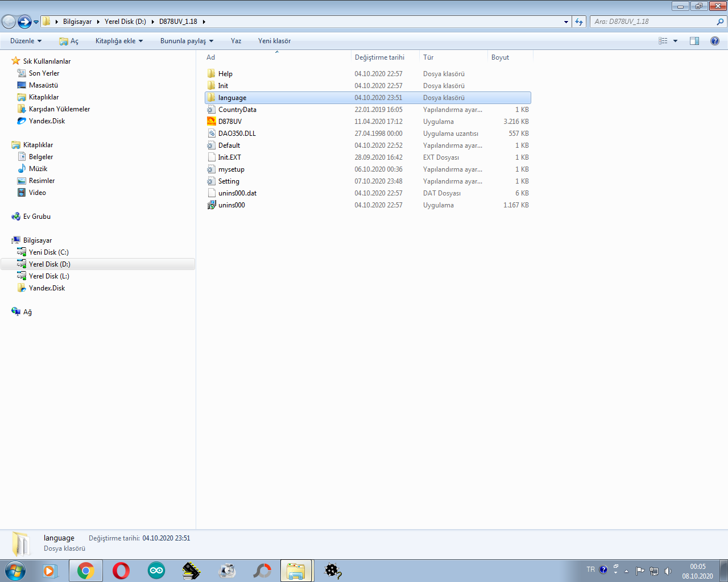Toggle the preview pane icon

point(694,41)
